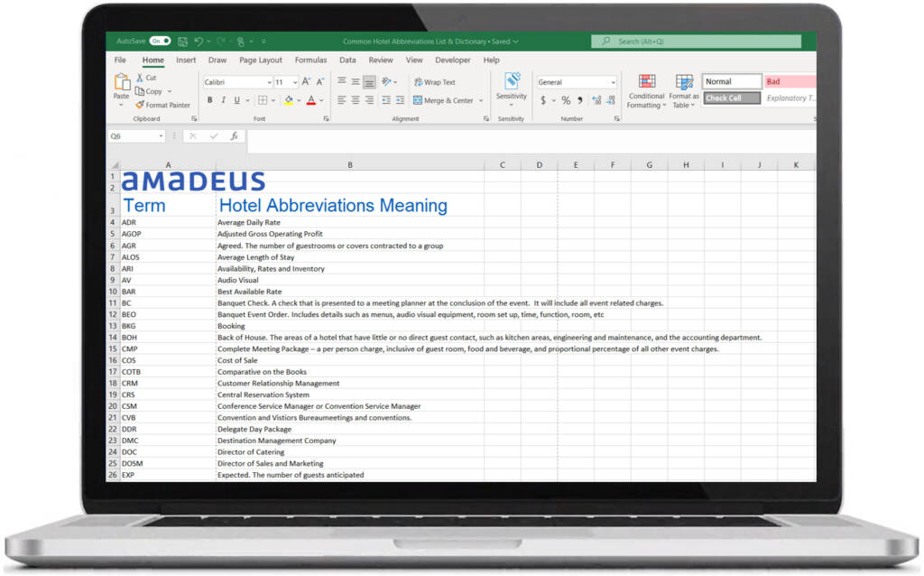Toggle bold formatting
This screenshot has height=576, width=924.
coord(209,100)
